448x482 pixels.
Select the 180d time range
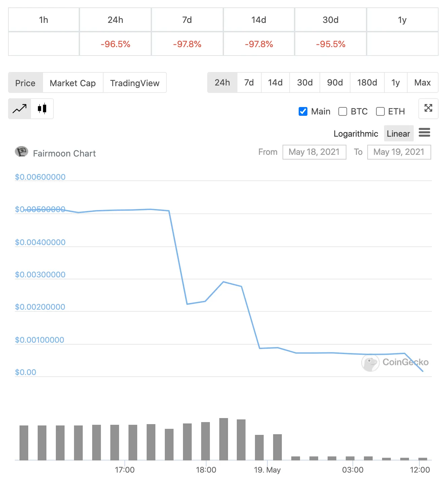tap(367, 82)
